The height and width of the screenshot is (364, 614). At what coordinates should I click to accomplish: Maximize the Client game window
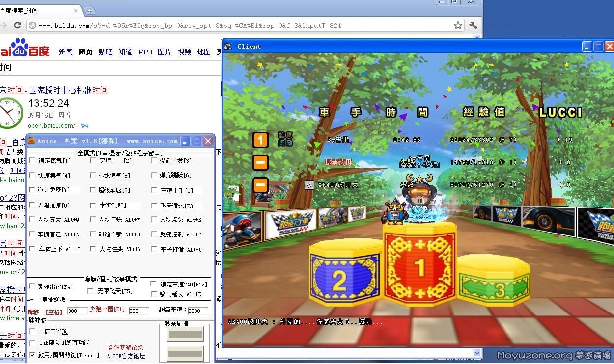coord(598,47)
